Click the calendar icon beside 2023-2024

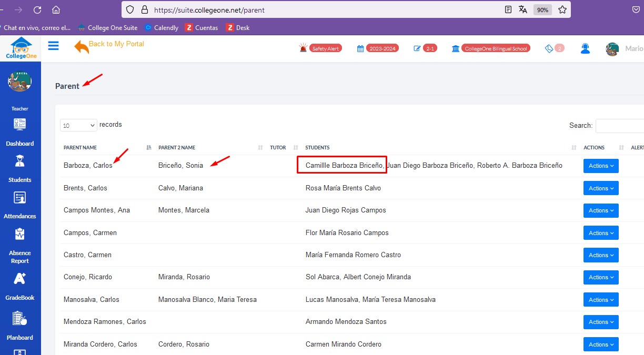[x=360, y=48]
